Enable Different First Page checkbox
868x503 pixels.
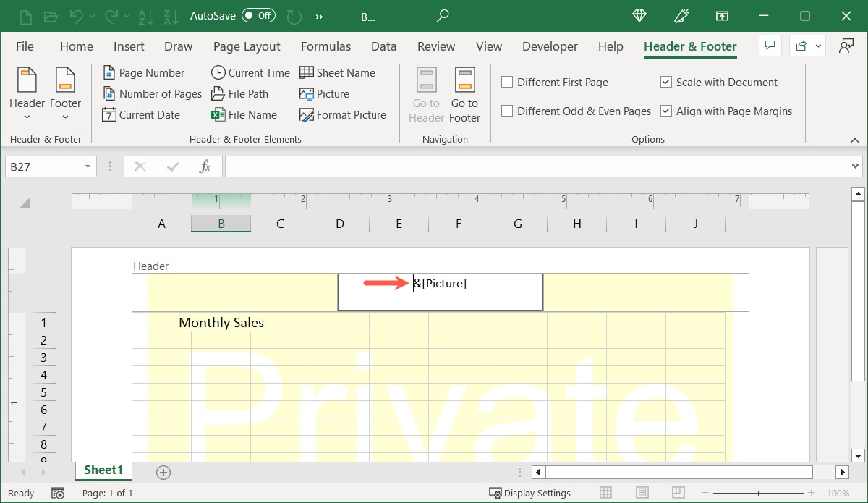[x=507, y=83]
